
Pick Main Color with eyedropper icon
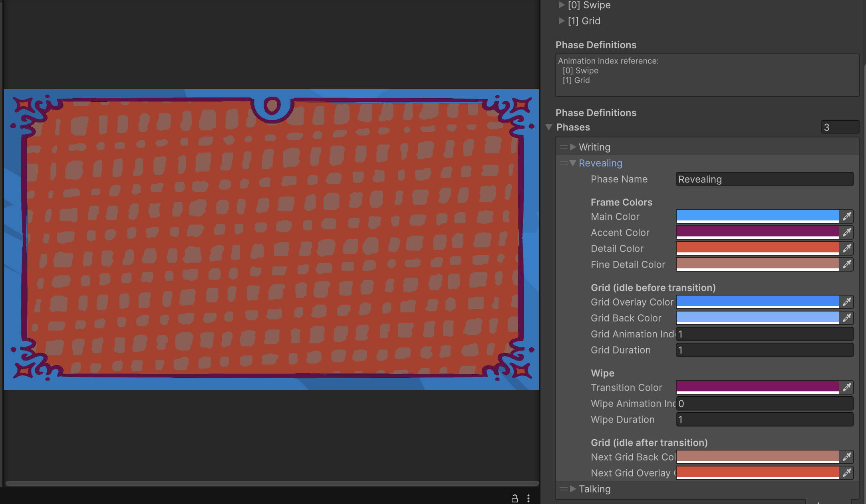point(846,216)
